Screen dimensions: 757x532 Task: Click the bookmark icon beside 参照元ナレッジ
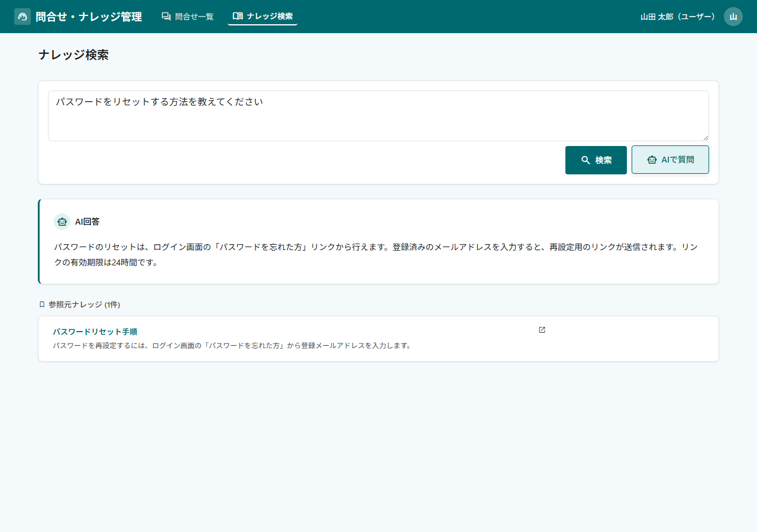tap(42, 304)
